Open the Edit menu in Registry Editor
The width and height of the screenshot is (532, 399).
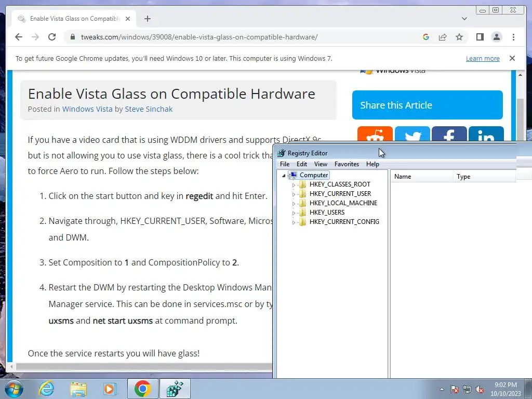pos(302,164)
